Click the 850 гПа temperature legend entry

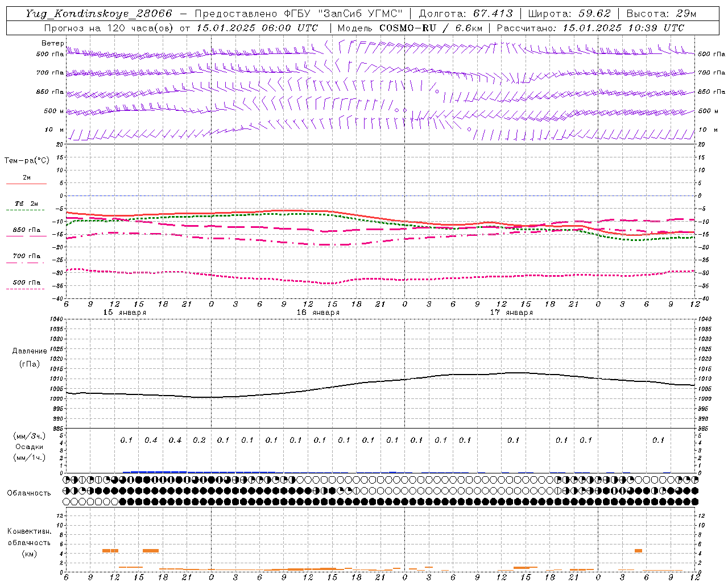click(x=27, y=230)
